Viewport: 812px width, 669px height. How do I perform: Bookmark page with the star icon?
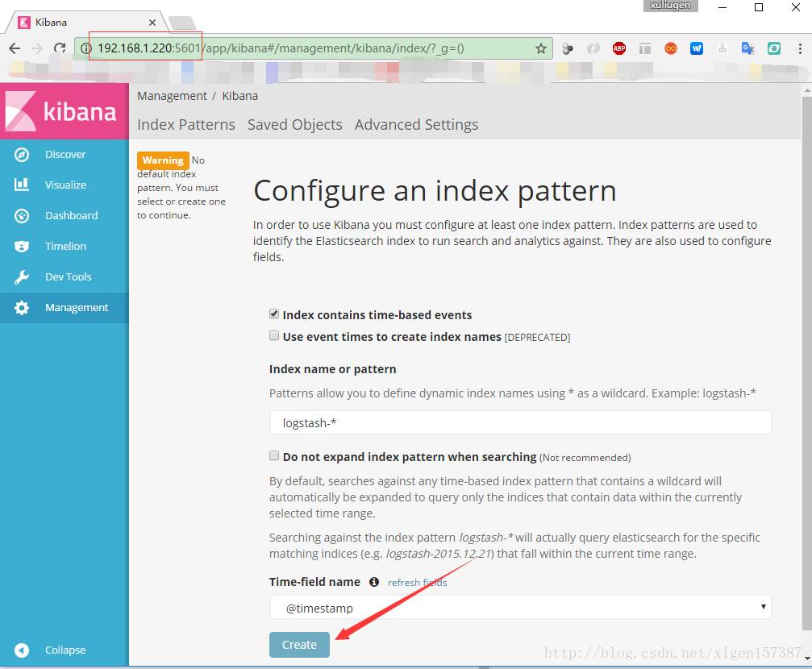540,48
